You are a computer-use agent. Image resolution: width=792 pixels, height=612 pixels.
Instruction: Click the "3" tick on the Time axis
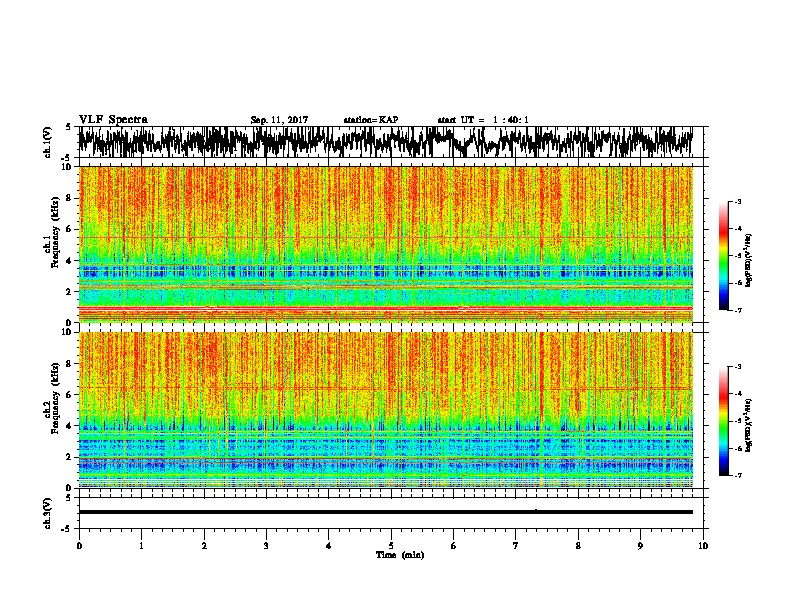coord(266,546)
